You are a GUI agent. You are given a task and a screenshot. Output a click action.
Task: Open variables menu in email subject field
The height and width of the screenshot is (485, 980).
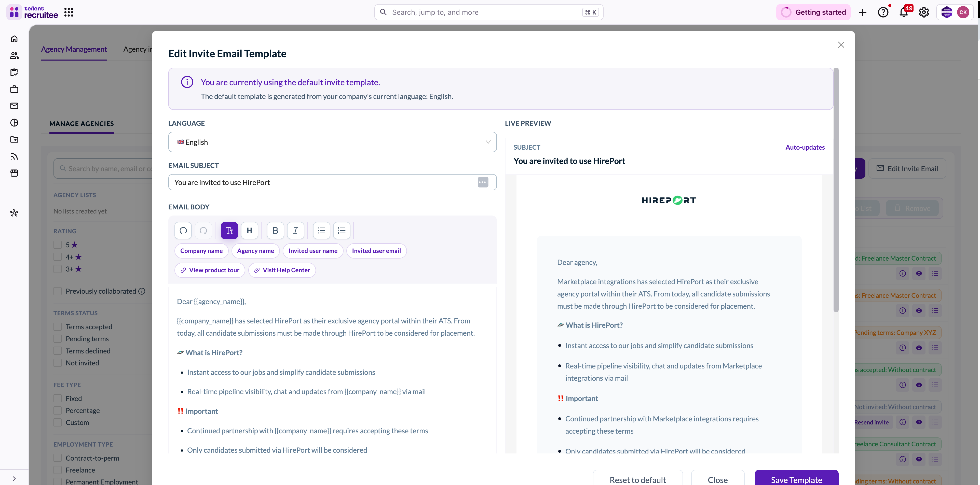point(483,182)
